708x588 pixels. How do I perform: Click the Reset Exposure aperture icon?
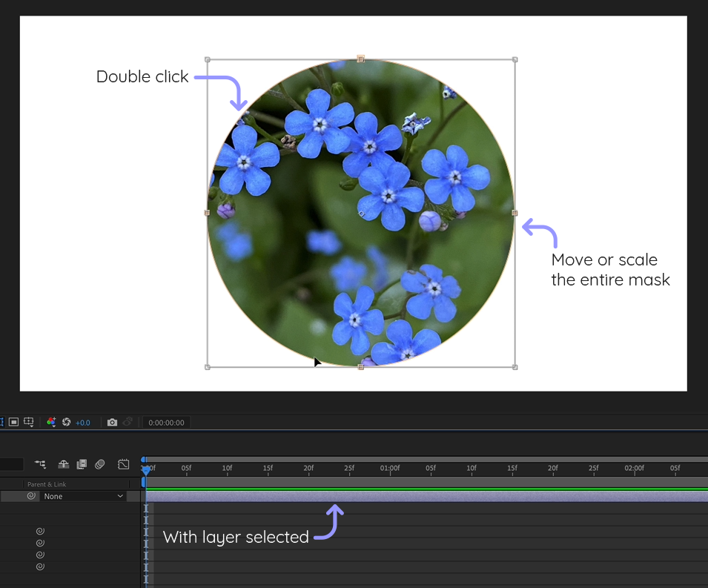click(x=66, y=422)
